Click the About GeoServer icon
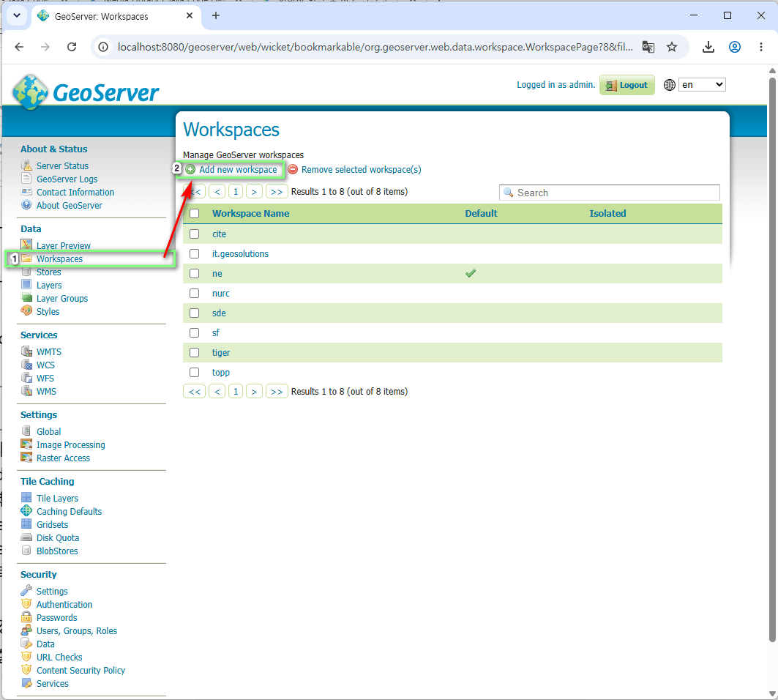Image resolution: width=778 pixels, height=700 pixels. 26,204
